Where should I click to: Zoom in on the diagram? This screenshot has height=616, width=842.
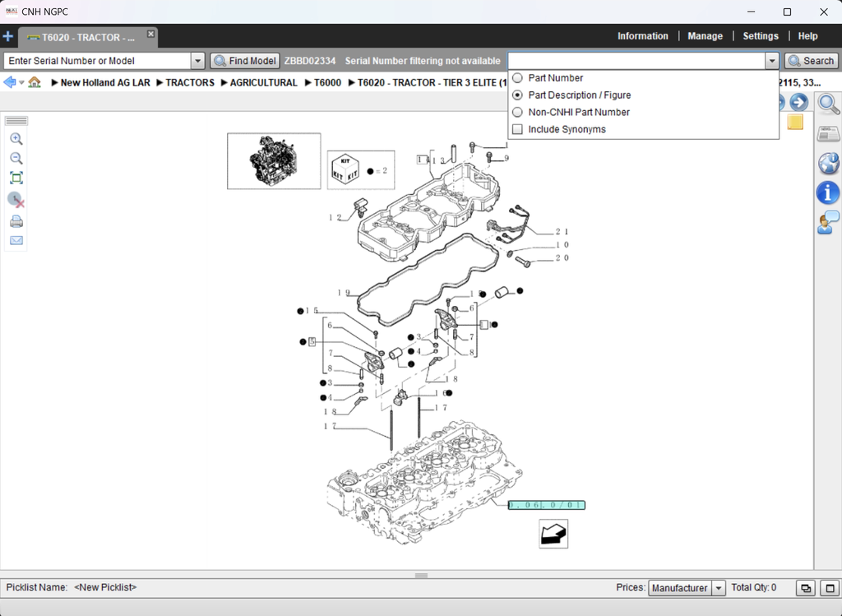coord(16,139)
